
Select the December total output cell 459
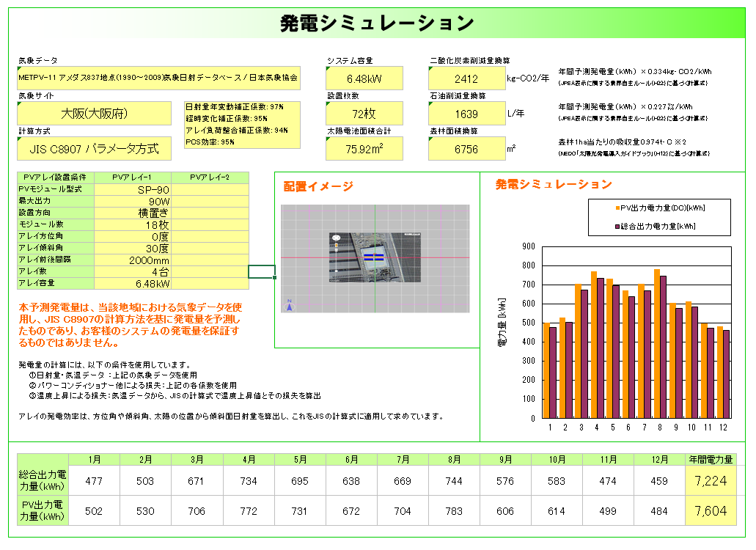[659, 480]
